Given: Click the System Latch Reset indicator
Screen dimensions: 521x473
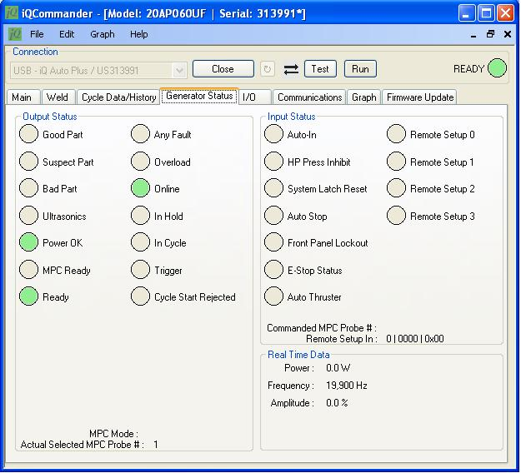Looking at the screenshot, I should pos(274,188).
